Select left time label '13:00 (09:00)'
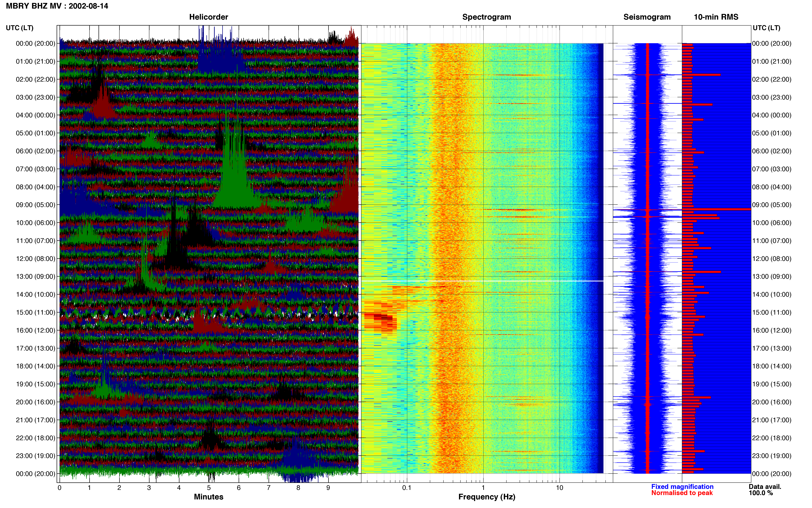This screenshot has width=812, height=508. [36, 277]
